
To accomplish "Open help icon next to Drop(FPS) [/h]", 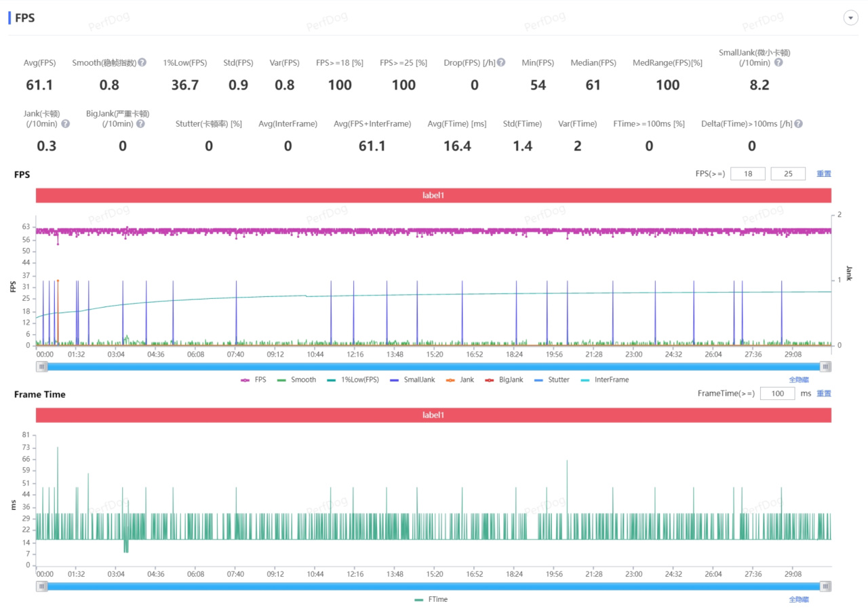I will 500,62.
